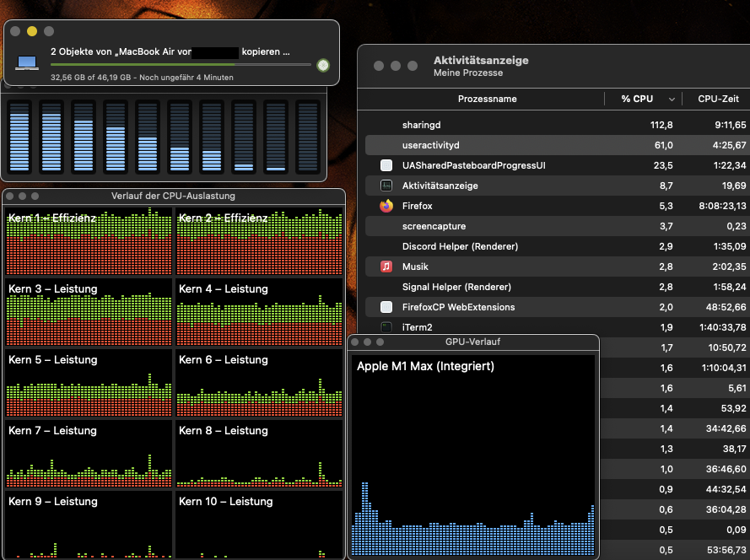Click the Kern 9 – Leistung graph

89,525
